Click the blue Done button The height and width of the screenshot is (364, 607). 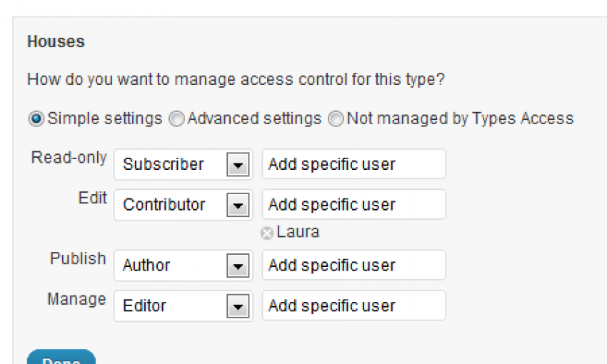click(61, 358)
